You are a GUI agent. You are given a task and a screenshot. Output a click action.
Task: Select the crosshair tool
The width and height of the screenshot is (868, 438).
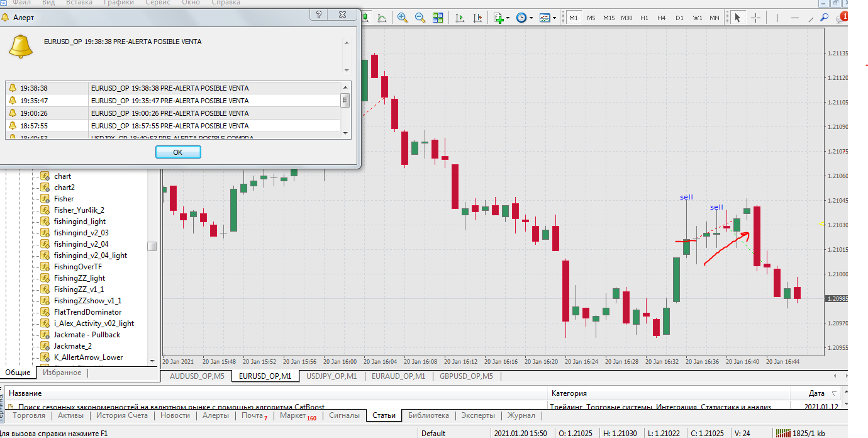(x=755, y=18)
